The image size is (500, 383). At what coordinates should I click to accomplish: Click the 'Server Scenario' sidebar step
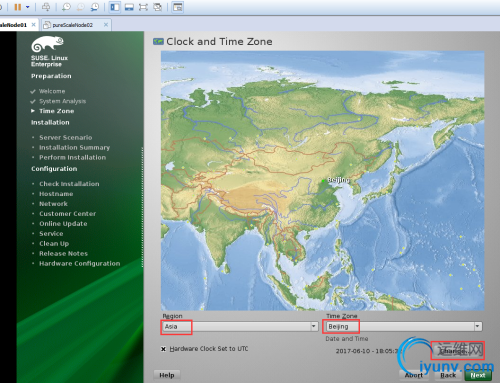click(66, 137)
